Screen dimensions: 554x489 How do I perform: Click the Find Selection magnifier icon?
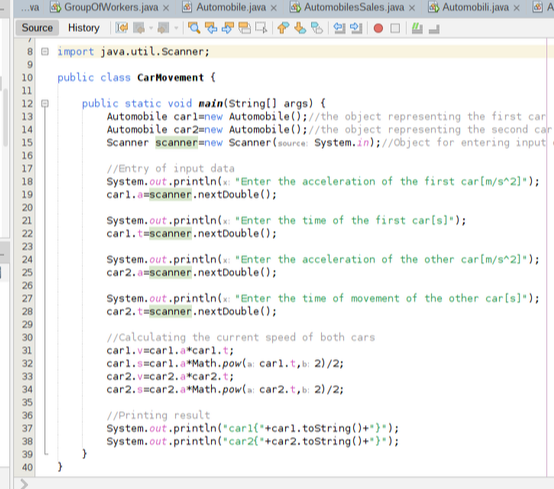click(x=194, y=28)
